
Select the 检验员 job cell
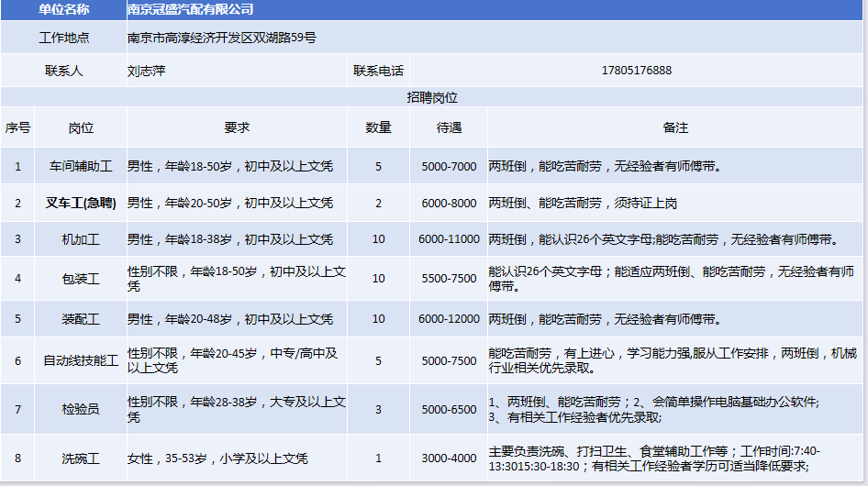tap(81, 409)
